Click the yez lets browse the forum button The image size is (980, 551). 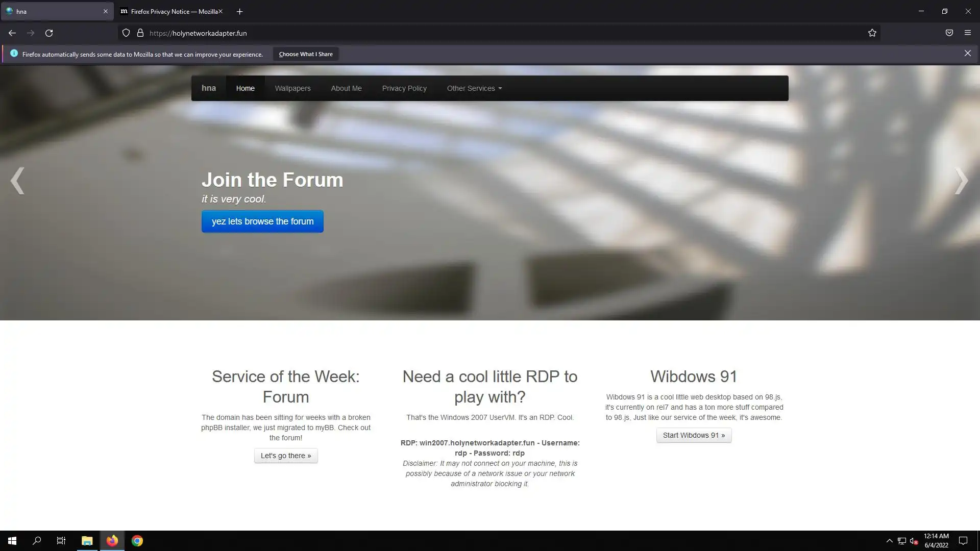pyautogui.click(x=262, y=221)
